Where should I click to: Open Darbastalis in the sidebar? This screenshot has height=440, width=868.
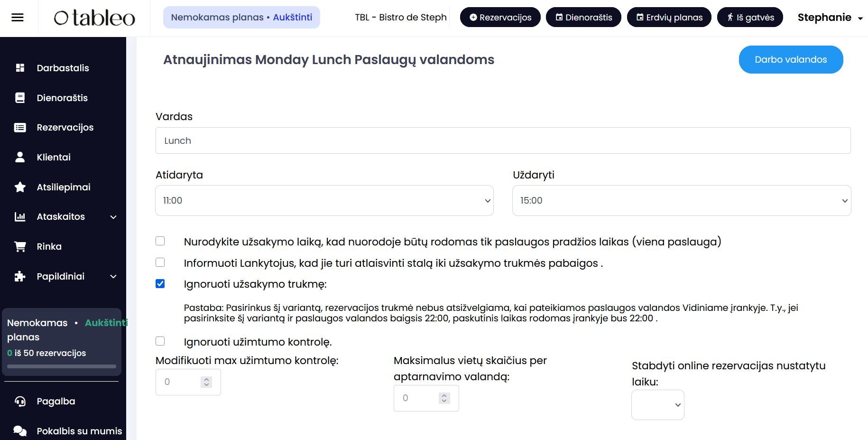coord(63,68)
